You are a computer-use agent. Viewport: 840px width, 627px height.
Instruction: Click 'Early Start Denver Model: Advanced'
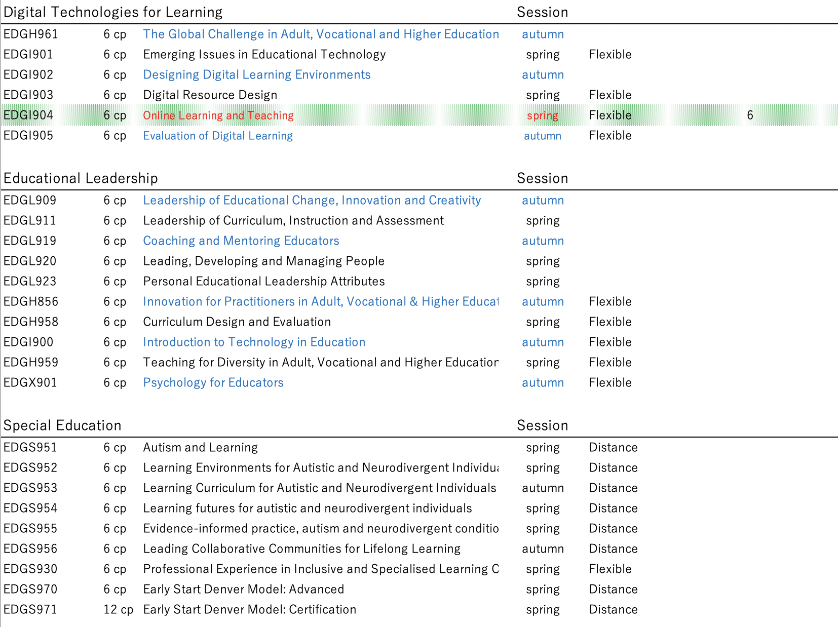click(x=244, y=589)
